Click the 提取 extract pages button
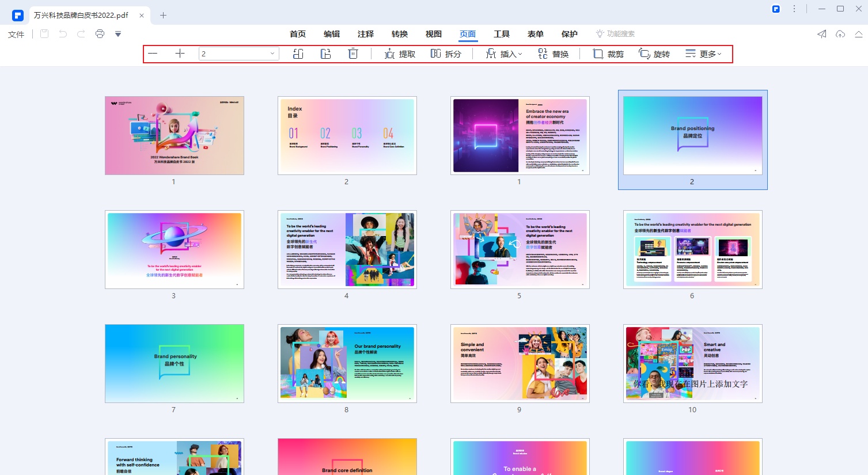This screenshot has height=475, width=868. tap(400, 54)
